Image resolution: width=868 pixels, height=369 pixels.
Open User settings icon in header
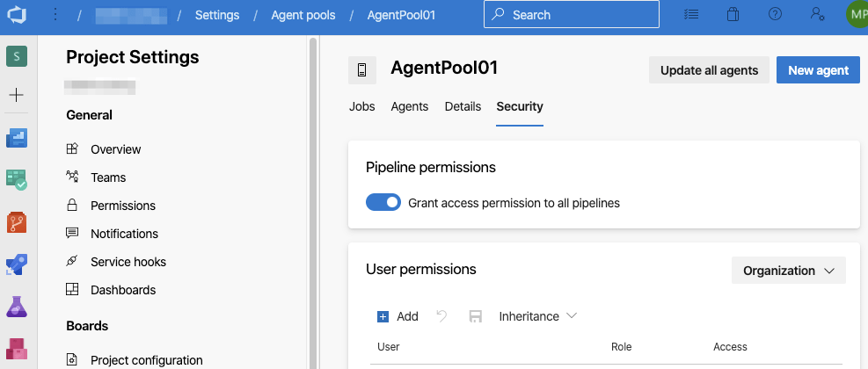[x=817, y=15]
